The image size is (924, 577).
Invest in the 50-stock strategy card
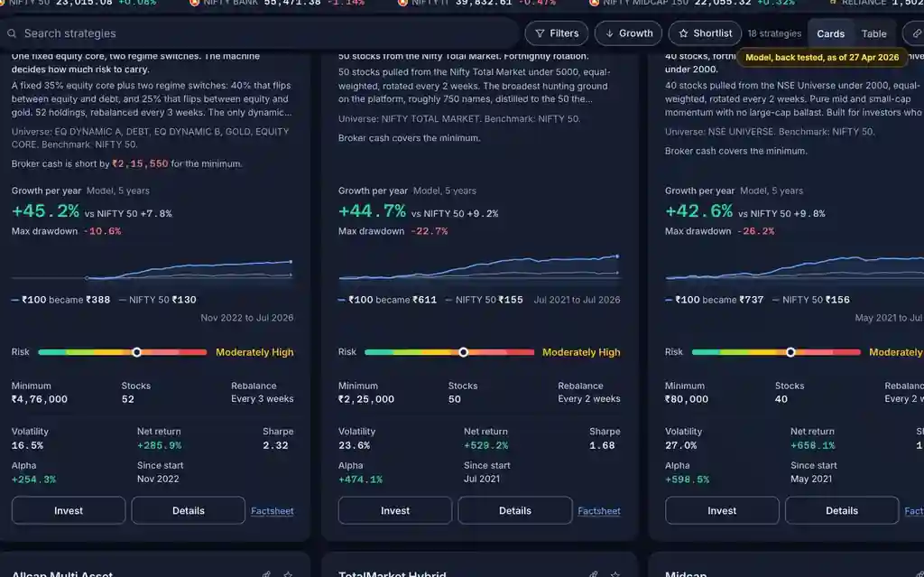[x=395, y=510]
